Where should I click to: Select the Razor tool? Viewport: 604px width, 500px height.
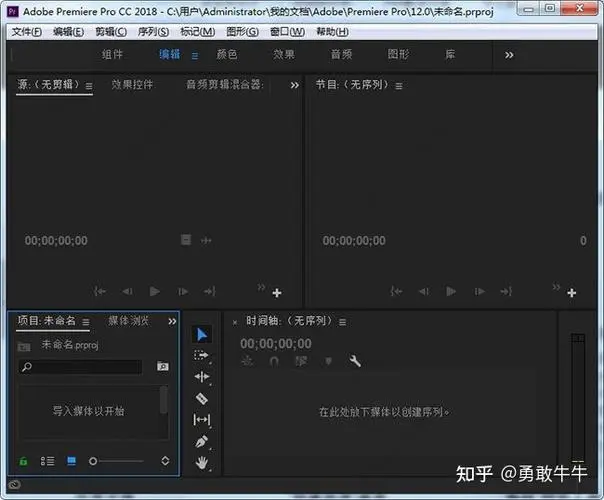coord(201,398)
